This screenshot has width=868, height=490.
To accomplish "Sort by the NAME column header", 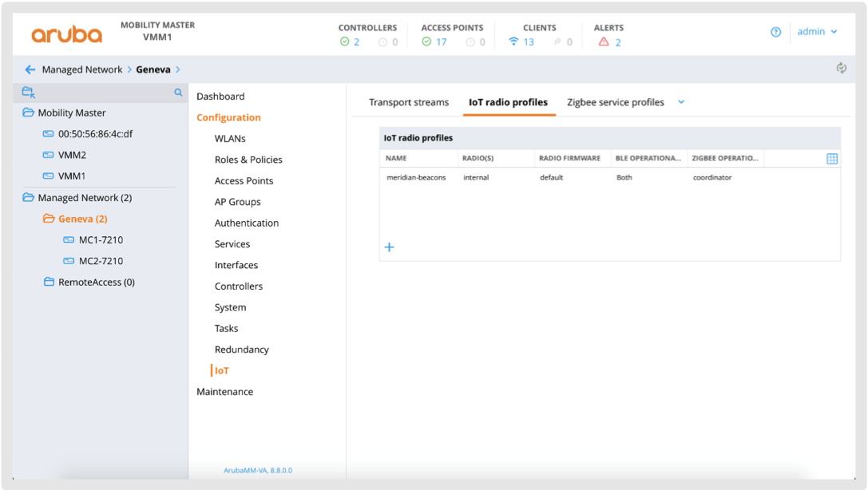I will coord(397,158).
